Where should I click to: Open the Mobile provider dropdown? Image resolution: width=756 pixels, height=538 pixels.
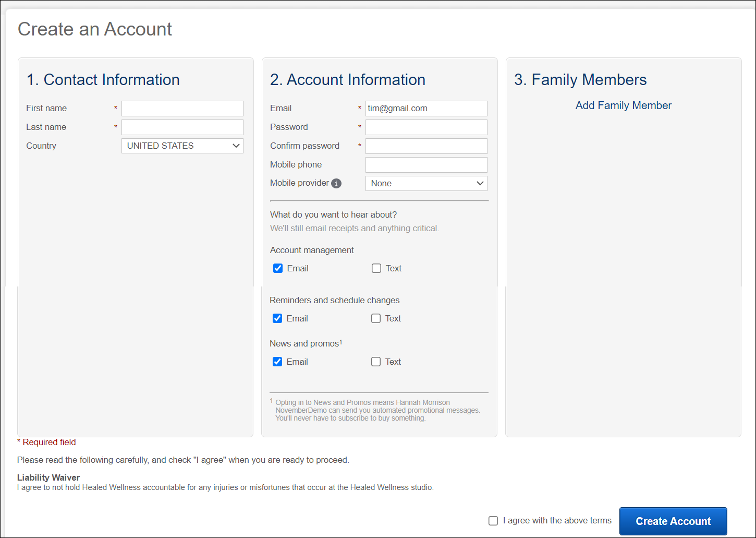(426, 183)
